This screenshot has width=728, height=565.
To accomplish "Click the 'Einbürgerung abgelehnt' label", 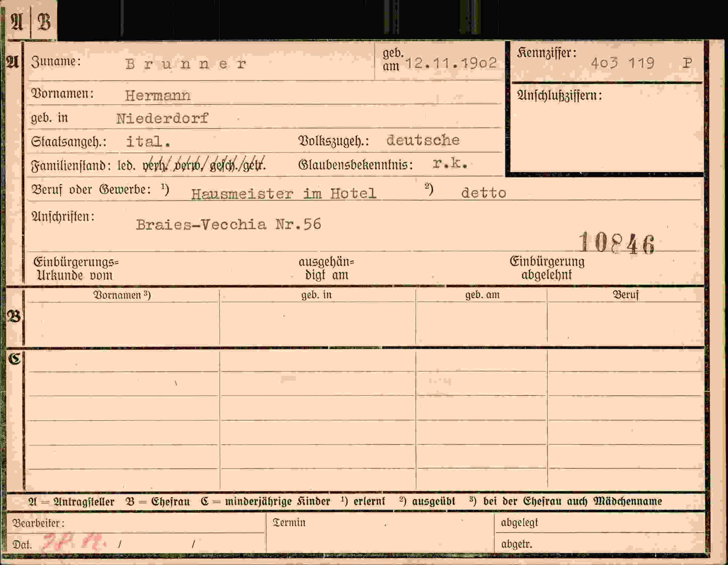I will 547,268.
